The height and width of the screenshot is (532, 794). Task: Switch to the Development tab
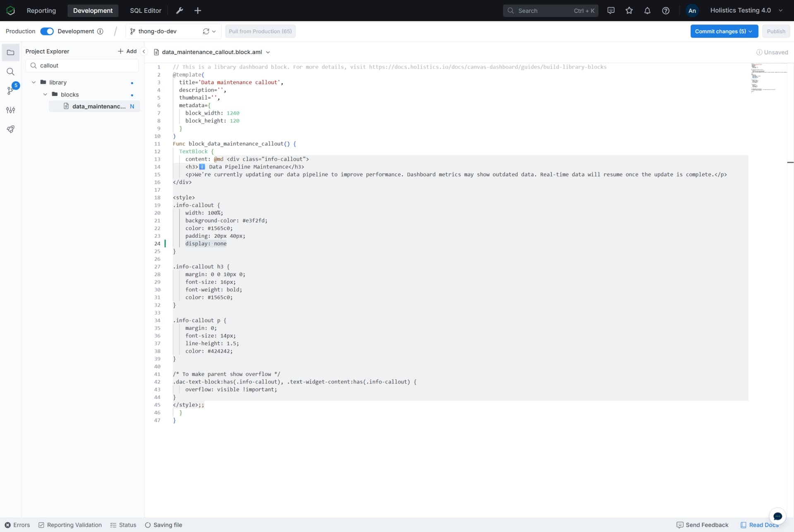(x=93, y=10)
